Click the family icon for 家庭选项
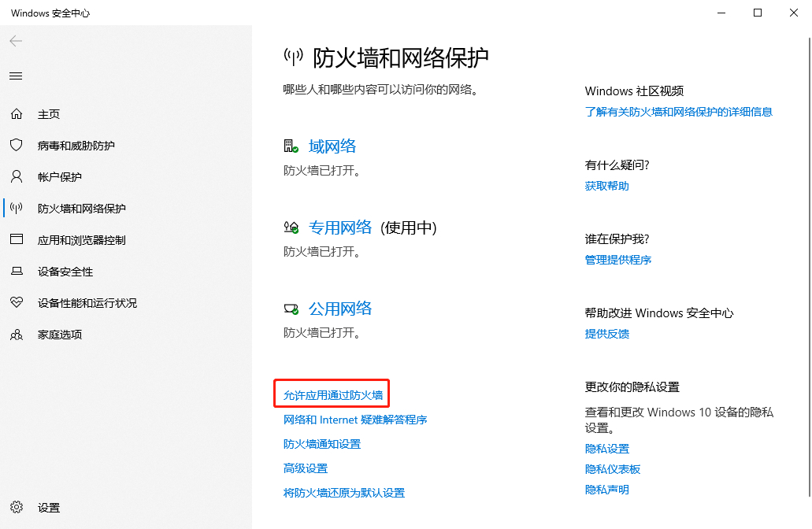Image resolution: width=812 pixels, height=529 pixels. pos(17,335)
